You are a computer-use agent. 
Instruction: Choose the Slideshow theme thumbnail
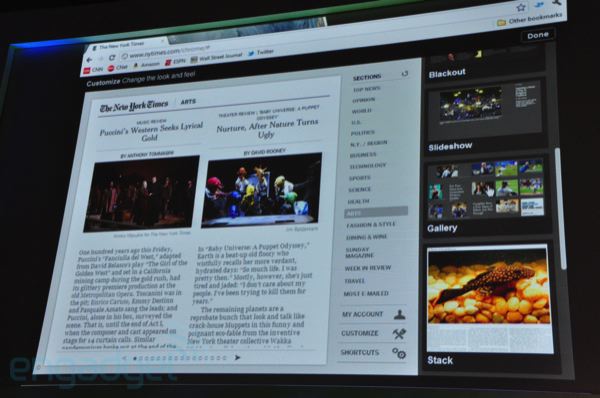click(485, 109)
